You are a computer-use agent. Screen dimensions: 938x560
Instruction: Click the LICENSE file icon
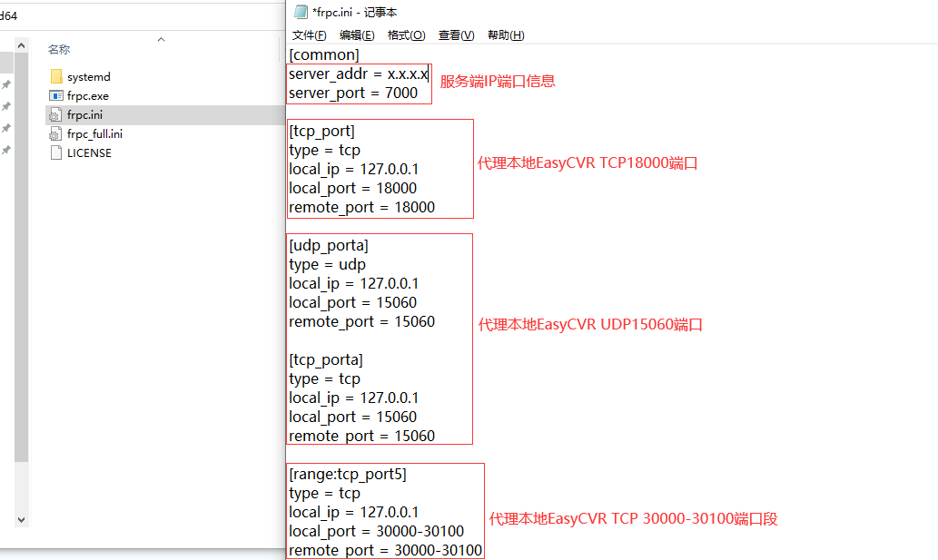(x=55, y=153)
